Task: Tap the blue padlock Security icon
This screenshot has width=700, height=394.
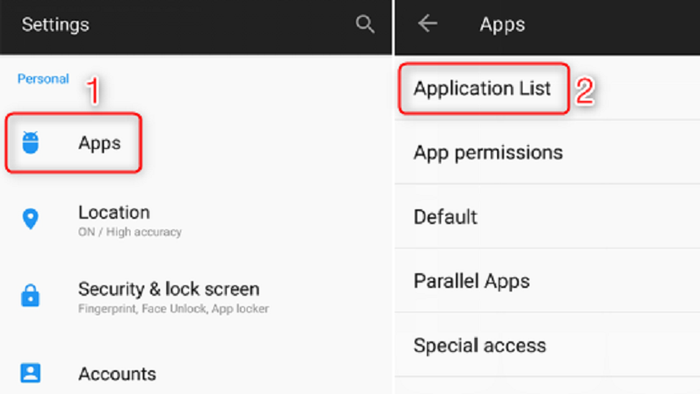Action: tap(30, 295)
